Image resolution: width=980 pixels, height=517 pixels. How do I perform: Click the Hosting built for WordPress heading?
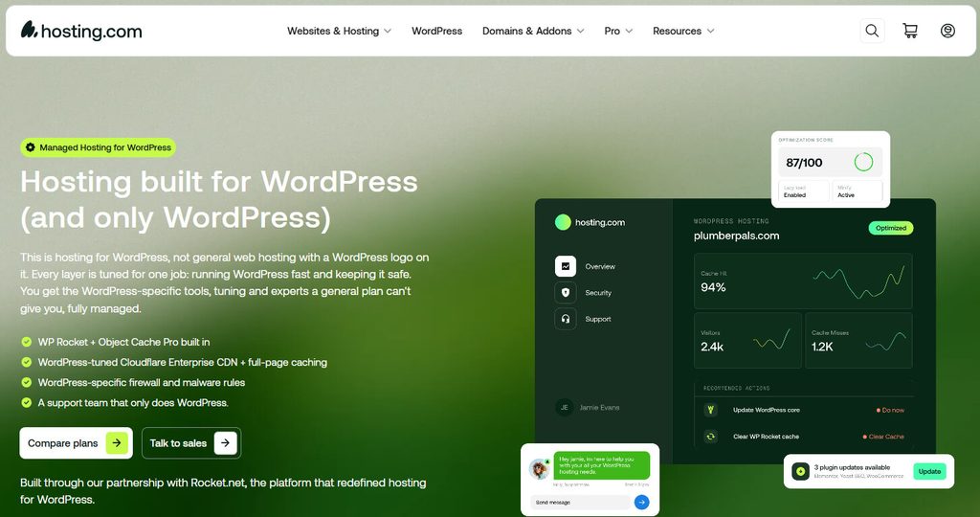coord(219,199)
